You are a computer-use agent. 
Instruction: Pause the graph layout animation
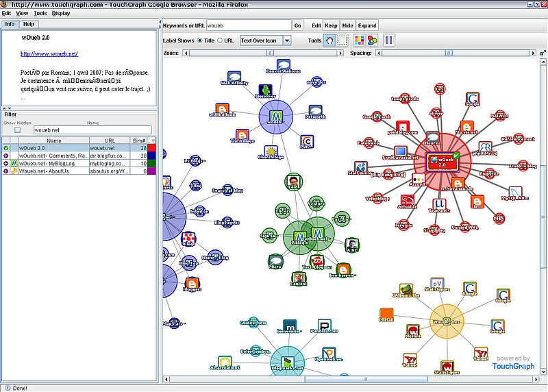pos(388,40)
